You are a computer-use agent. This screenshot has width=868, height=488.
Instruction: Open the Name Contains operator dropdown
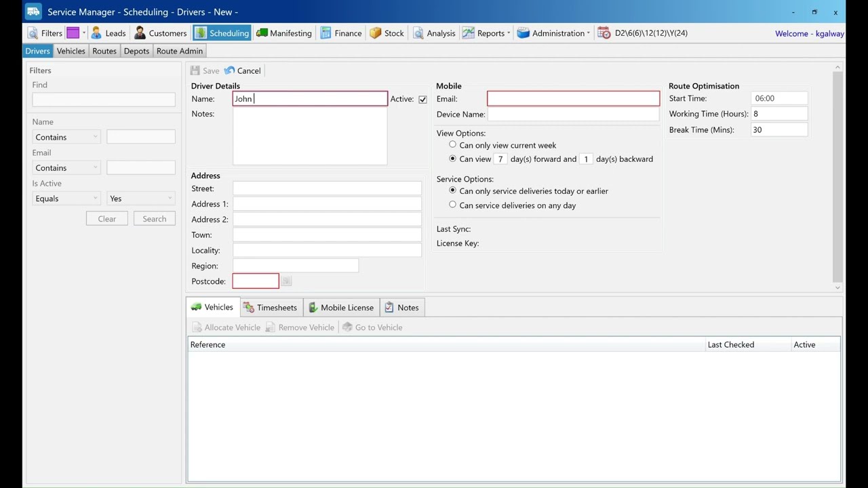66,137
